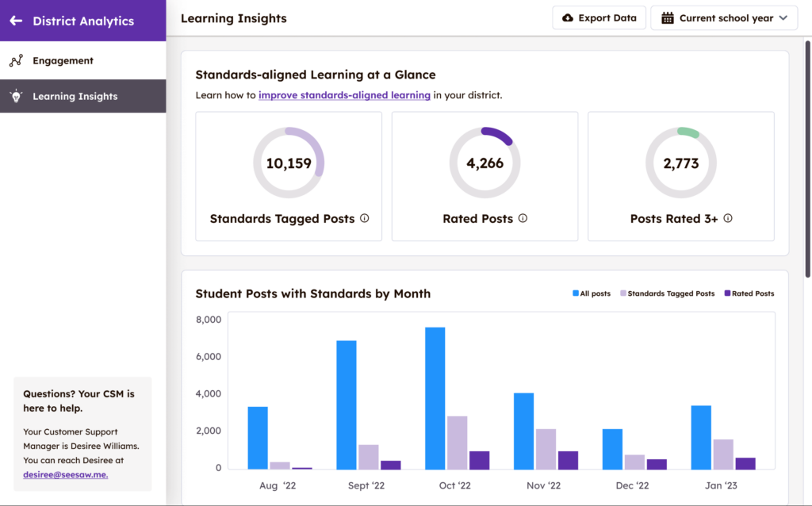The image size is (812, 506).
Task: Expand the date range chevron arrow
Action: [783, 18]
